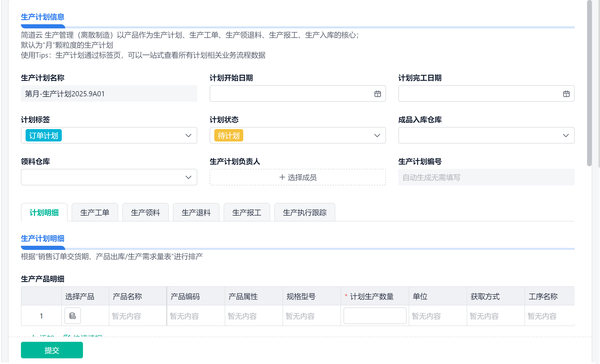The width and height of the screenshot is (600, 364).
Task: Click the 计划开始日期 date field
Action: click(x=290, y=94)
